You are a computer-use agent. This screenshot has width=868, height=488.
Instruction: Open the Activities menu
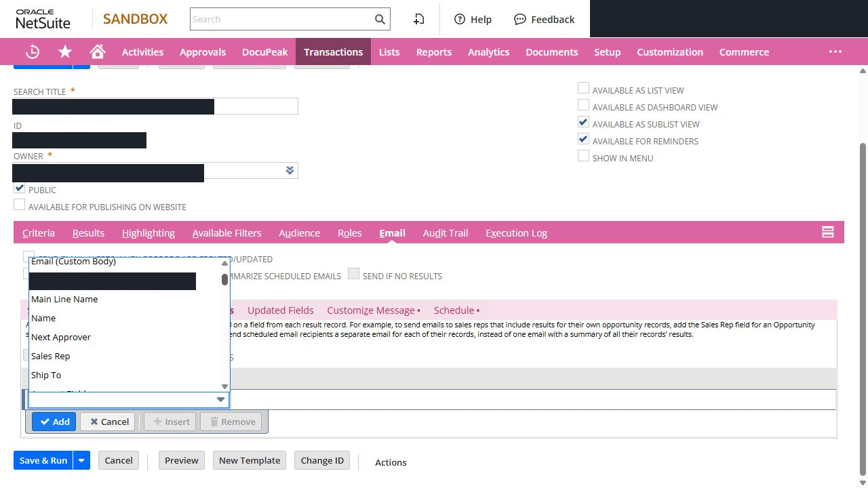(x=142, y=52)
